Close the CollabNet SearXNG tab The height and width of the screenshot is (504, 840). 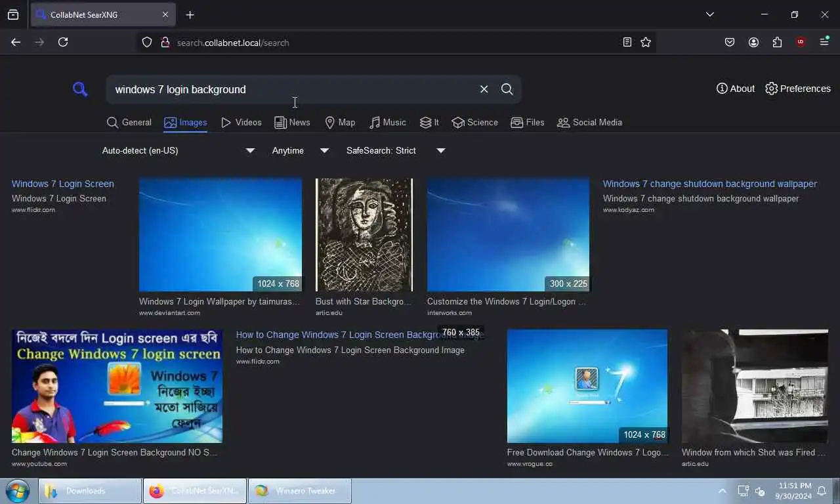(x=165, y=14)
